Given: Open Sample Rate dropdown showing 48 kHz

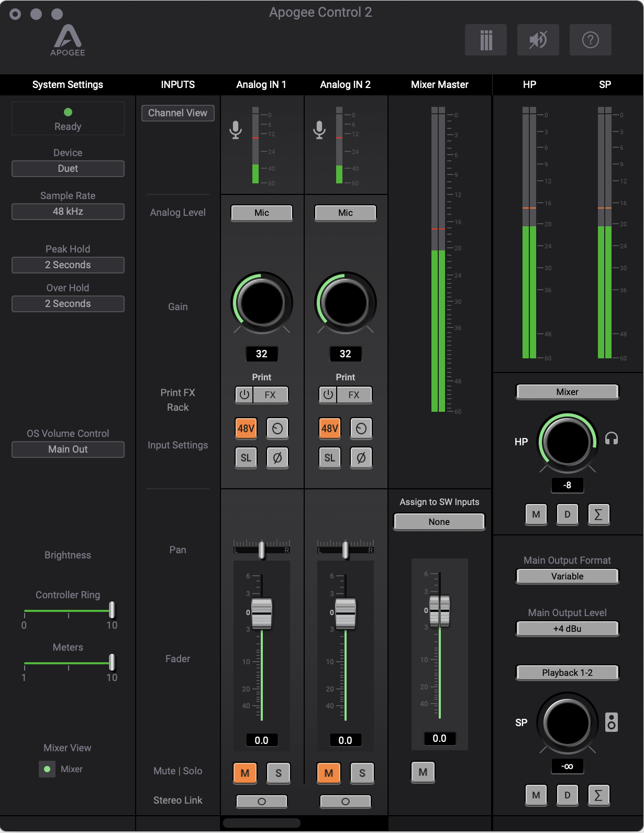Looking at the screenshot, I should pyautogui.click(x=68, y=212).
